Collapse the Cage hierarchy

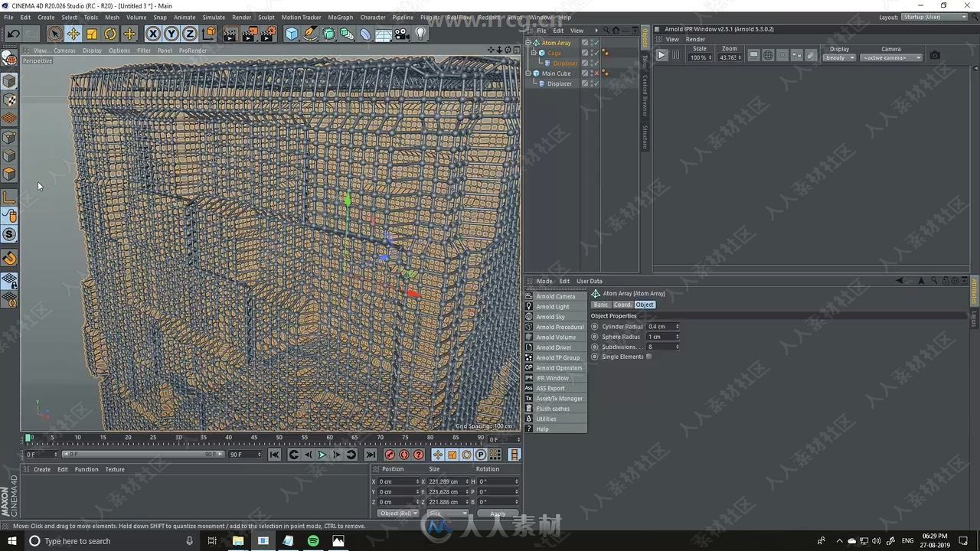point(534,53)
